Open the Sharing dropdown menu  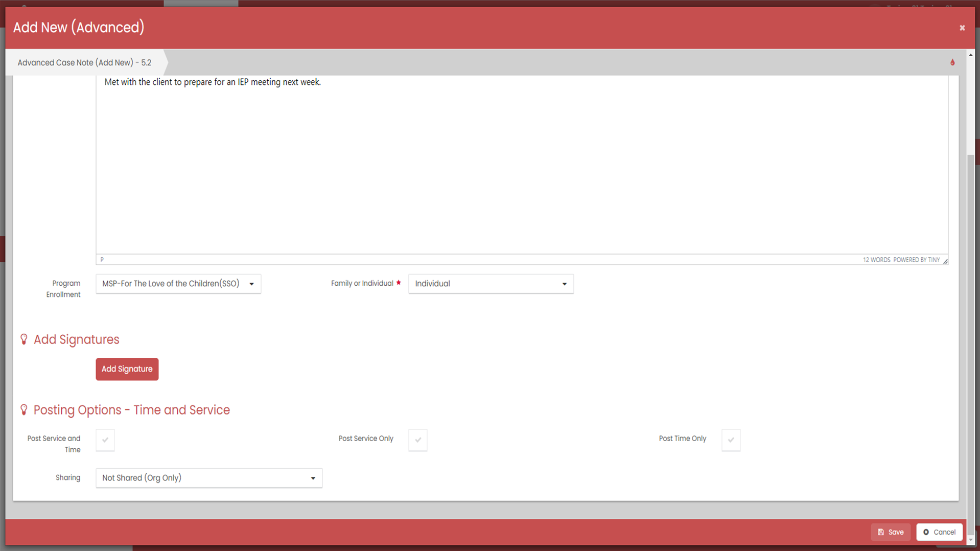click(x=209, y=478)
